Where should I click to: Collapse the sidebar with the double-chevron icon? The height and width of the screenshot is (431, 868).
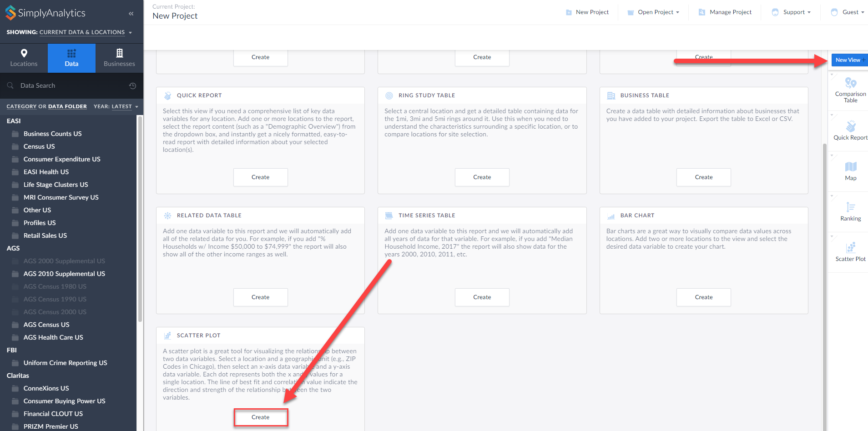tap(131, 13)
